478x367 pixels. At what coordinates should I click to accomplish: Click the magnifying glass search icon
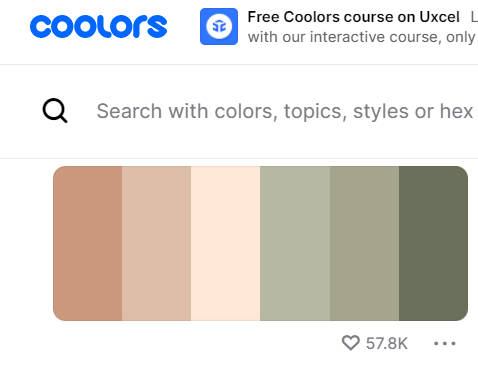tap(55, 111)
